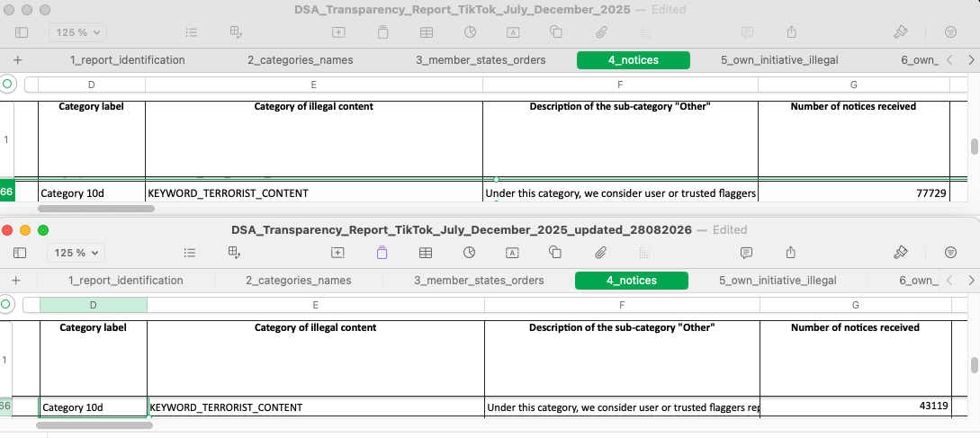This screenshot has width=980, height=438.
Task: Click table select-all circle in updated_28082026 window
Action: (5, 305)
